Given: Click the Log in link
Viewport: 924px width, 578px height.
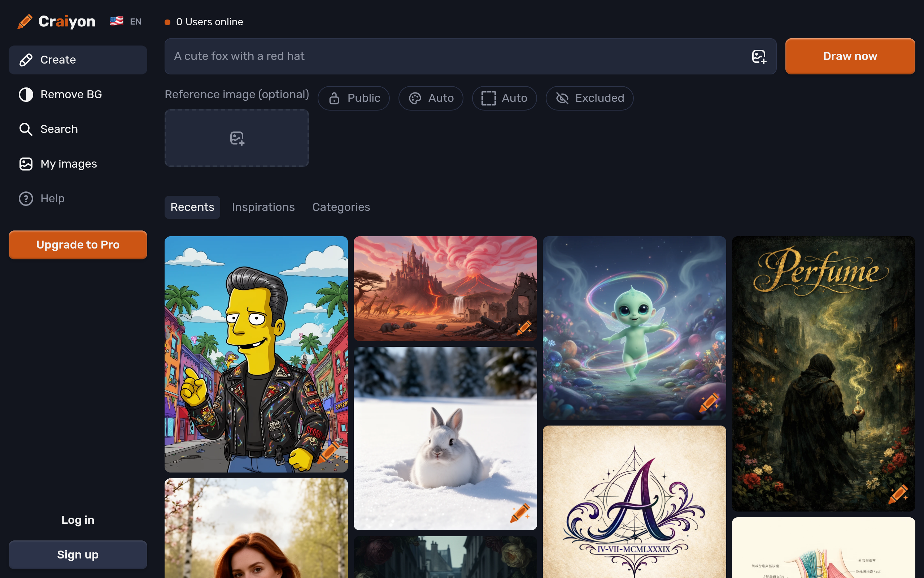Looking at the screenshot, I should (x=78, y=520).
